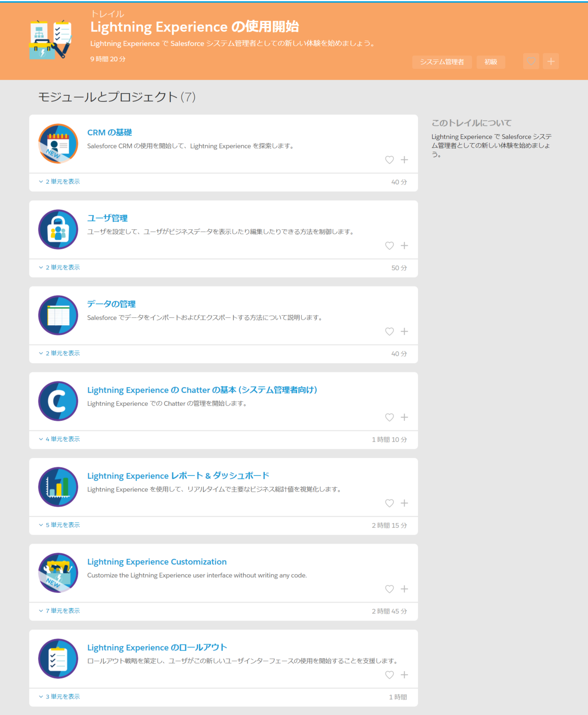Add データの管理 using plus icon
This screenshot has height=715, width=588.
pos(404,331)
